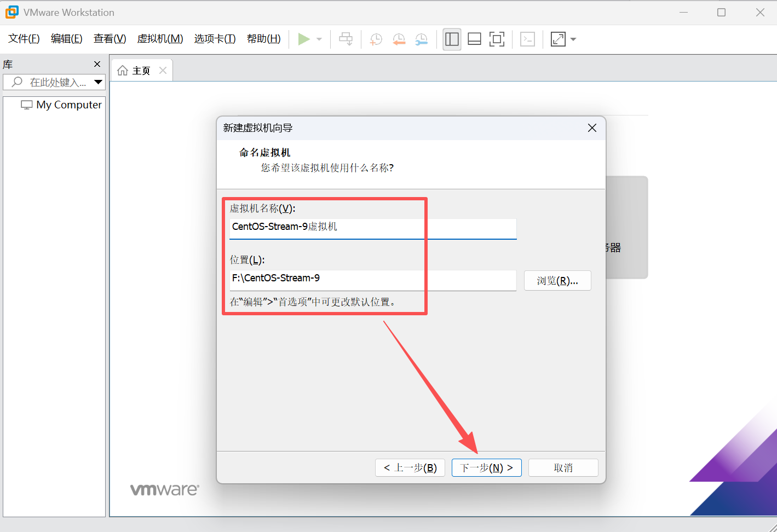Open the 文件(F) menu

(x=24, y=39)
